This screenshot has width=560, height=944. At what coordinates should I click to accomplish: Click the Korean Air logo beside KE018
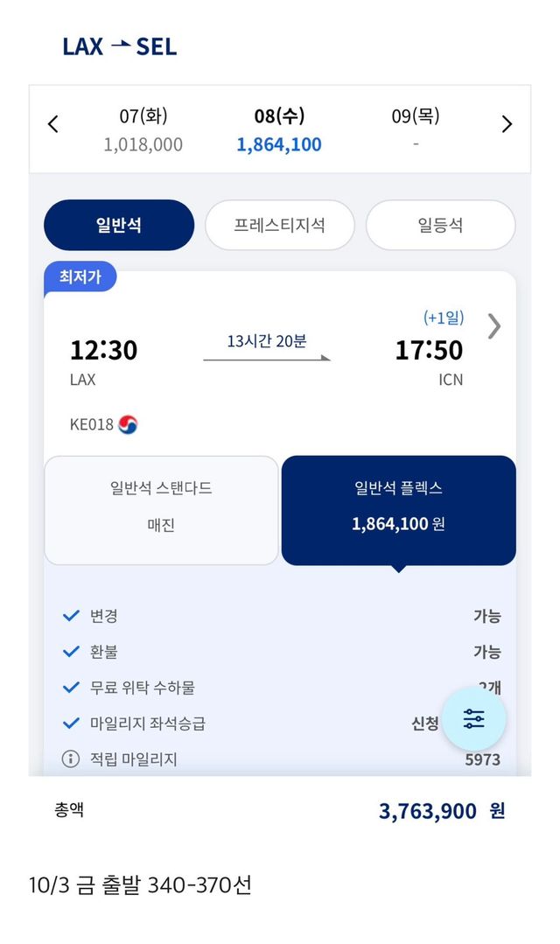(x=128, y=425)
